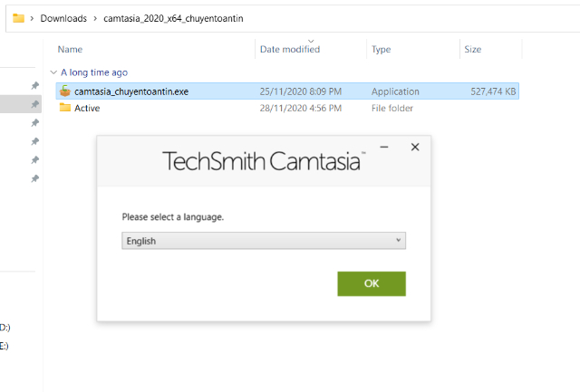The height and width of the screenshot is (392, 580).
Task: Click the 25/11/2020 8:09 PM date cell
Action: [300, 91]
